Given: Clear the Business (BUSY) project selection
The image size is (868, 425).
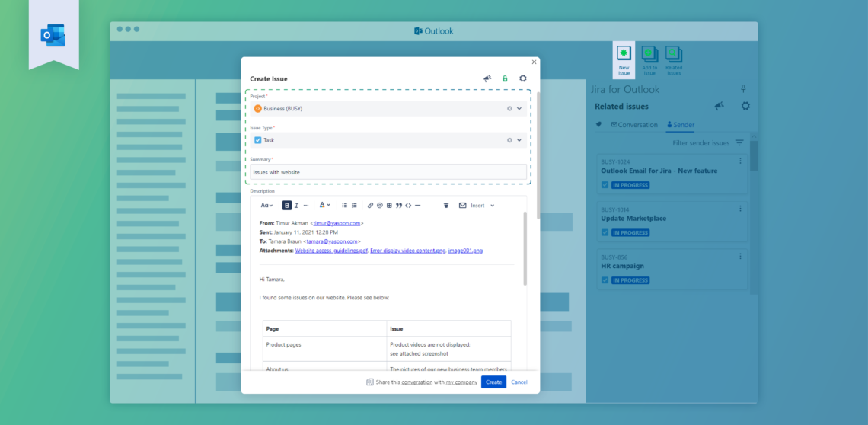Looking at the screenshot, I should tap(509, 109).
